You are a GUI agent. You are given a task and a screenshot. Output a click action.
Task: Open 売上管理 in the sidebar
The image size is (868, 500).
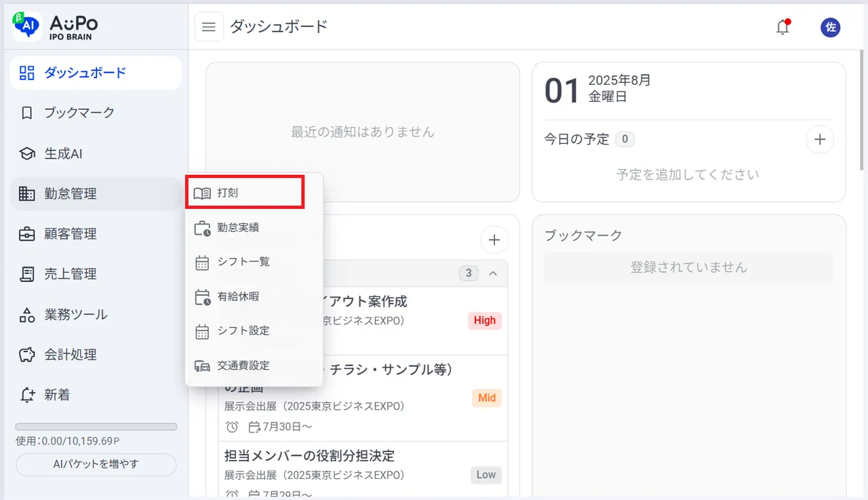click(x=96, y=274)
